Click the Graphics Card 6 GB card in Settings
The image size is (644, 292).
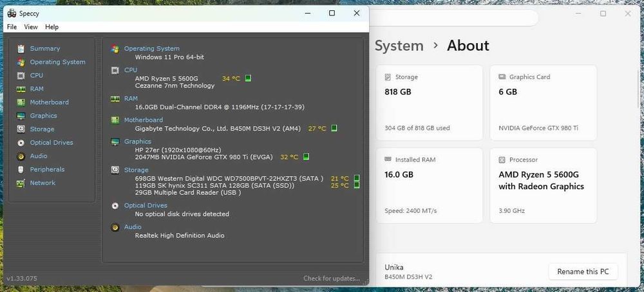(543, 102)
